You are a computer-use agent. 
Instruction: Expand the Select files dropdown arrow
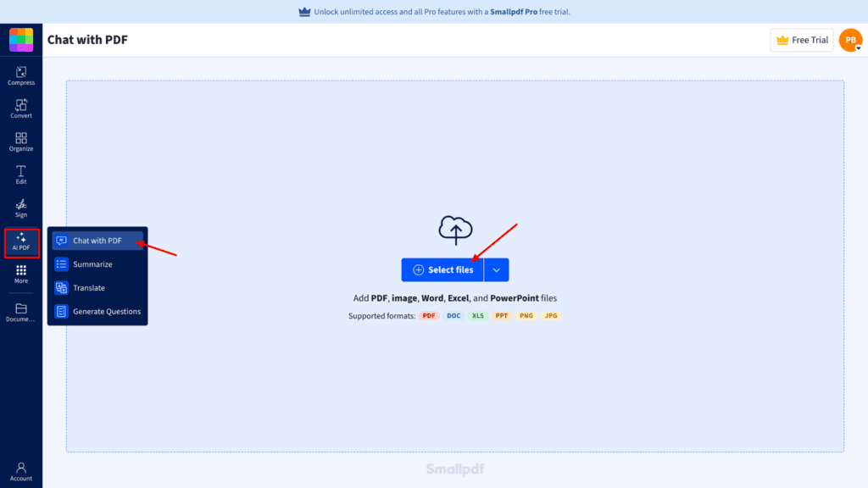(496, 269)
